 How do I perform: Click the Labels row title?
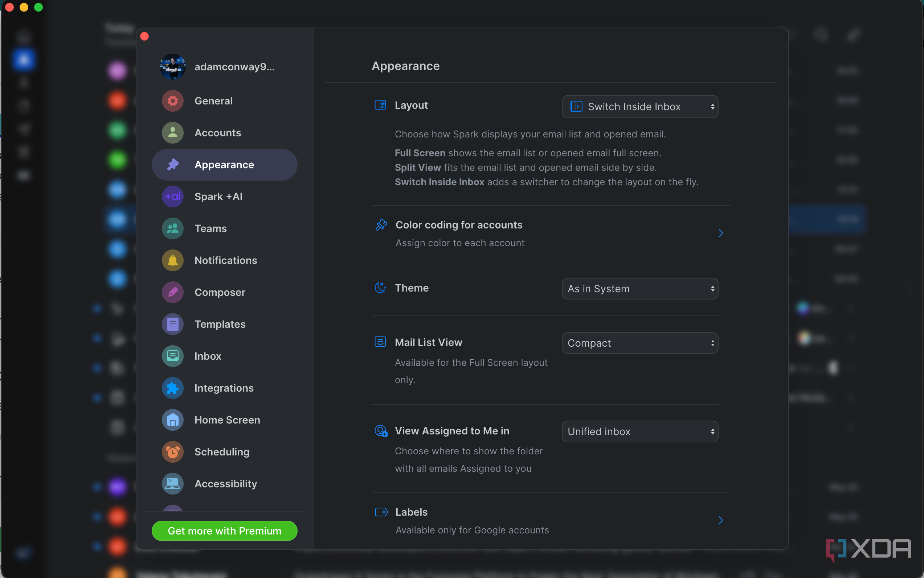[411, 512]
